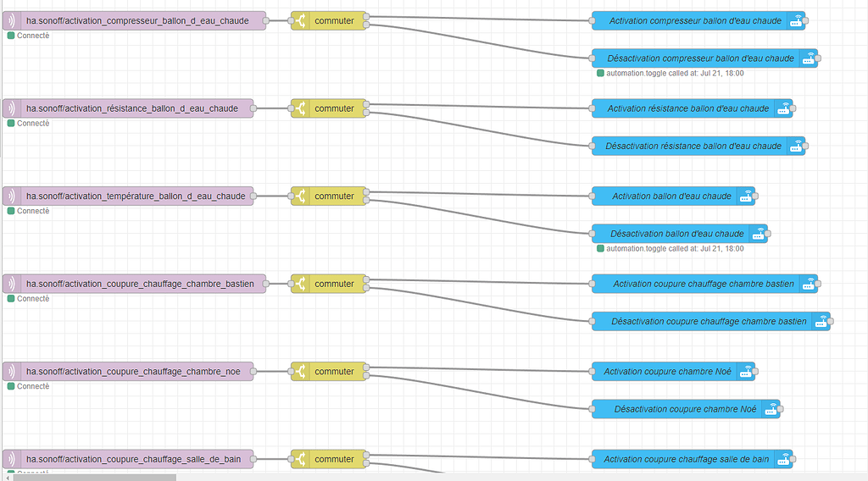Select the ha.sonoff/activation_coupure_chauffage_chambre_bastien node label

tap(140, 284)
